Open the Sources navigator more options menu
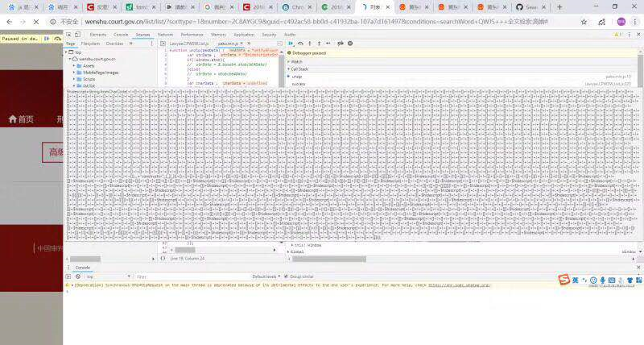This screenshot has width=644, height=345. pyautogui.click(x=151, y=44)
